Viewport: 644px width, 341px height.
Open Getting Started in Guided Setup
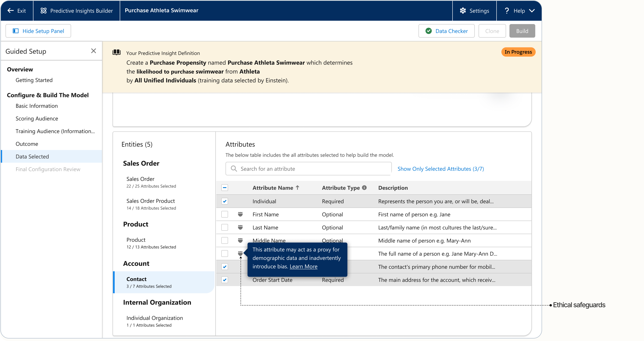point(34,80)
